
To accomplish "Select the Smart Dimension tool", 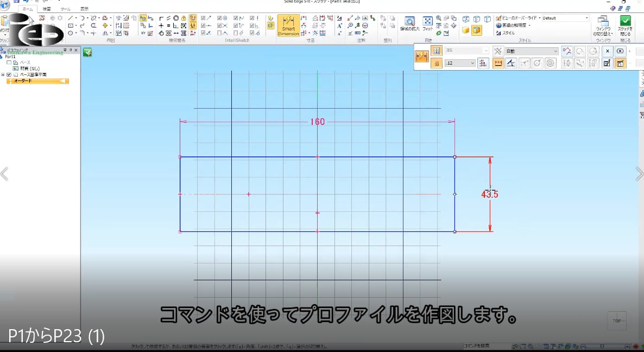I will click(288, 26).
